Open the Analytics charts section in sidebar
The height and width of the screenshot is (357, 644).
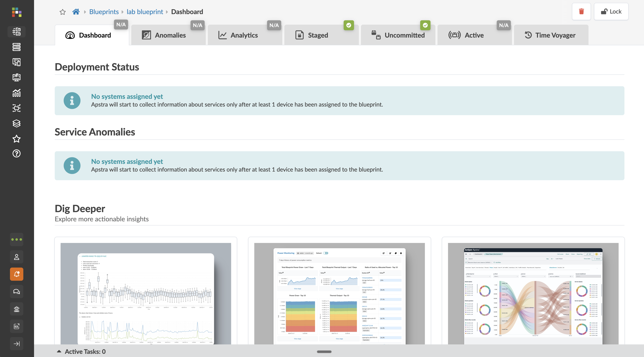17,93
